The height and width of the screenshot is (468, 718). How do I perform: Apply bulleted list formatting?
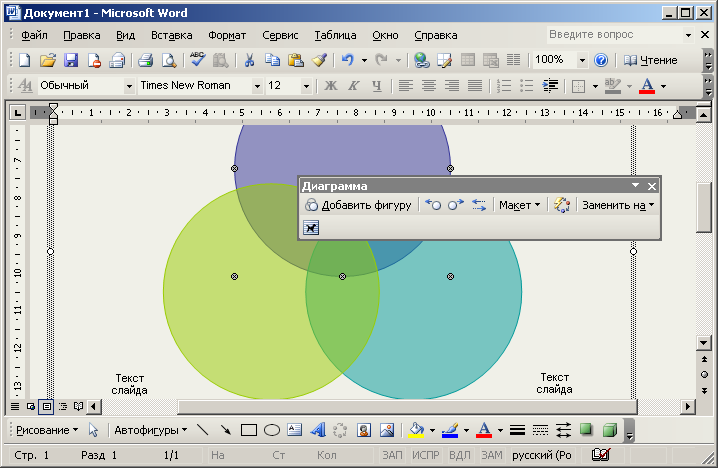[527, 86]
